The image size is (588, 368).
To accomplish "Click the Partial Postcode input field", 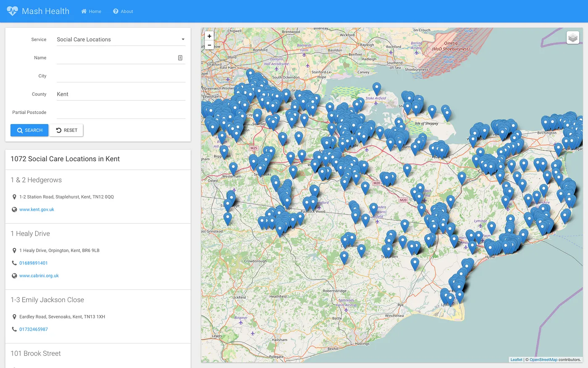I will click(x=121, y=112).
